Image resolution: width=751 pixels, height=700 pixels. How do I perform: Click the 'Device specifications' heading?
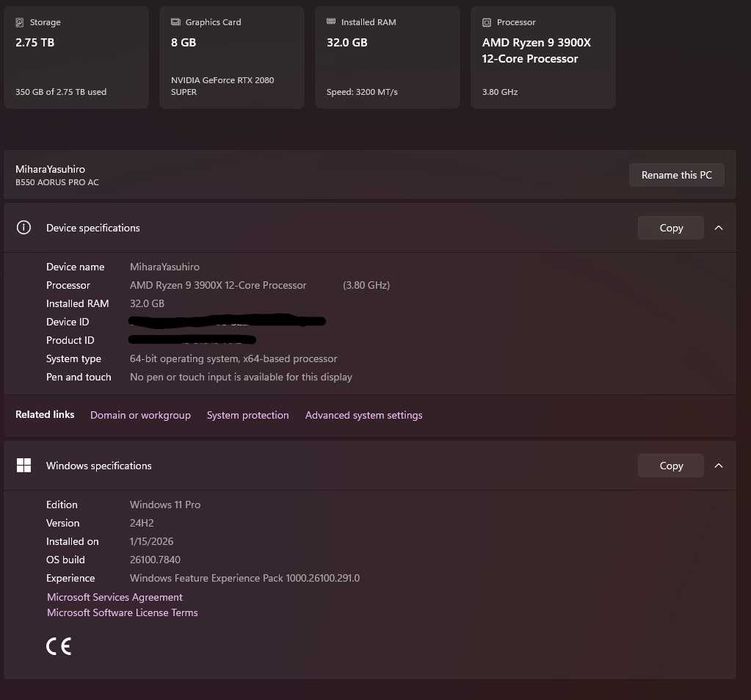93,228
